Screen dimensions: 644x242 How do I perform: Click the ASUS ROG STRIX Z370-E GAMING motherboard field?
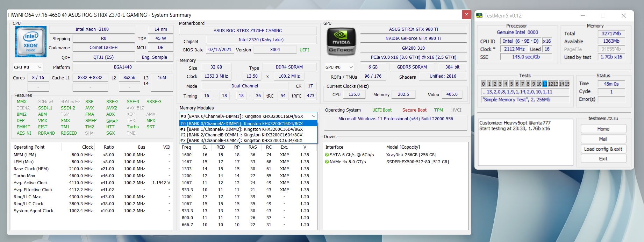(x=248, y=31)
